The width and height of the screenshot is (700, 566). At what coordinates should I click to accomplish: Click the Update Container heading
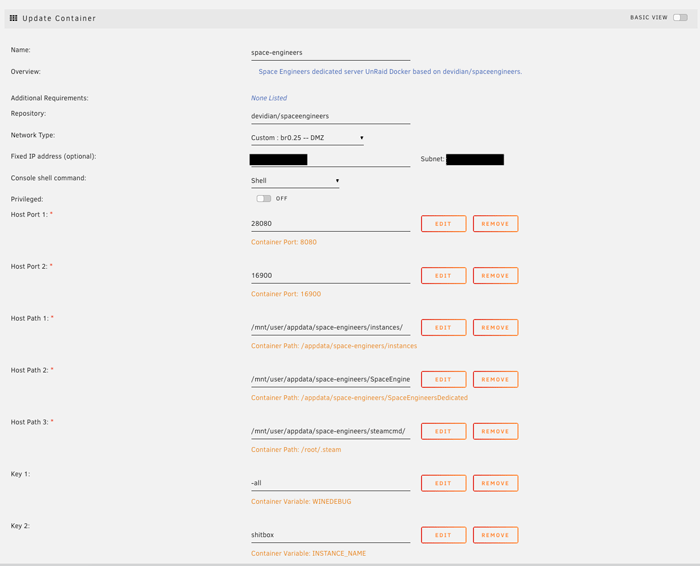(x=59, y=18)
